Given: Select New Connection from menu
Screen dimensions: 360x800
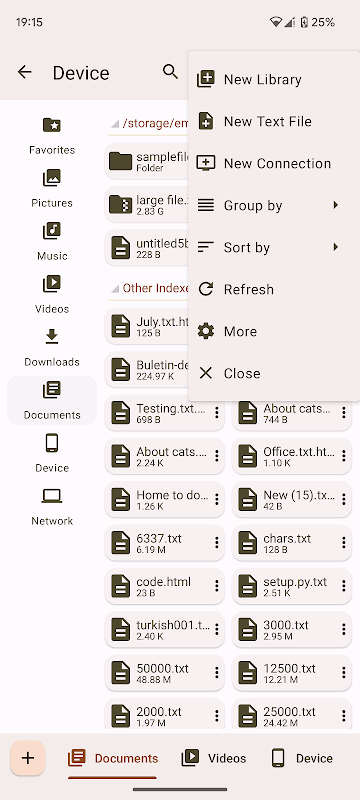Looking at the screenshot, I should [x=273, y=163].
